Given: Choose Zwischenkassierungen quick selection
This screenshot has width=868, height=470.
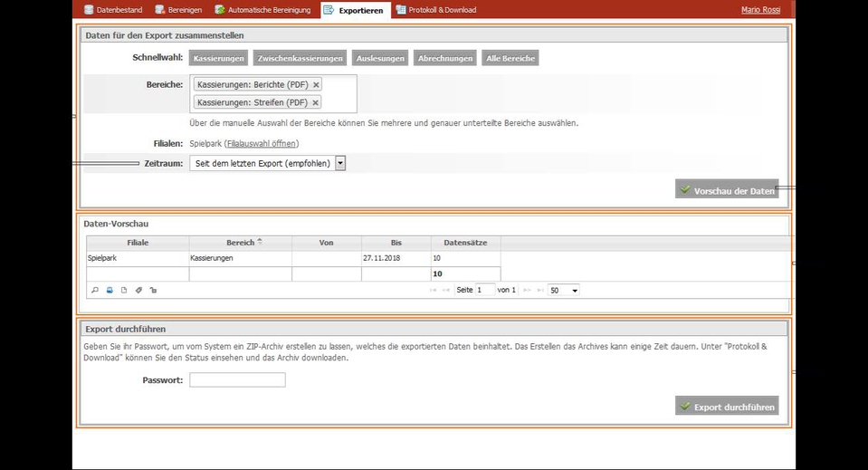Looking at the screenshot, I should [x=300, y=58].
